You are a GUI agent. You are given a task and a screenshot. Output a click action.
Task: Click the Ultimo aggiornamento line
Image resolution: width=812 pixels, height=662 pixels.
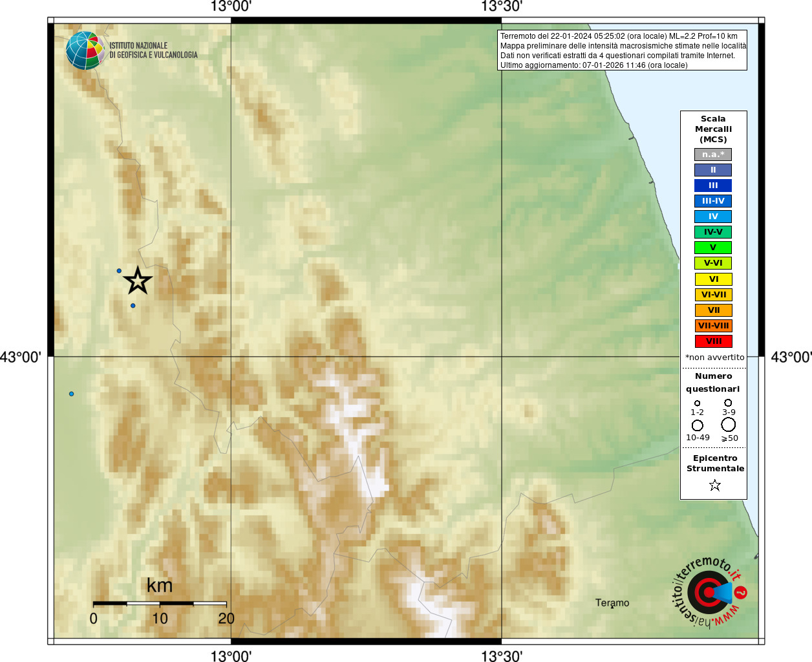coord(594,65)
